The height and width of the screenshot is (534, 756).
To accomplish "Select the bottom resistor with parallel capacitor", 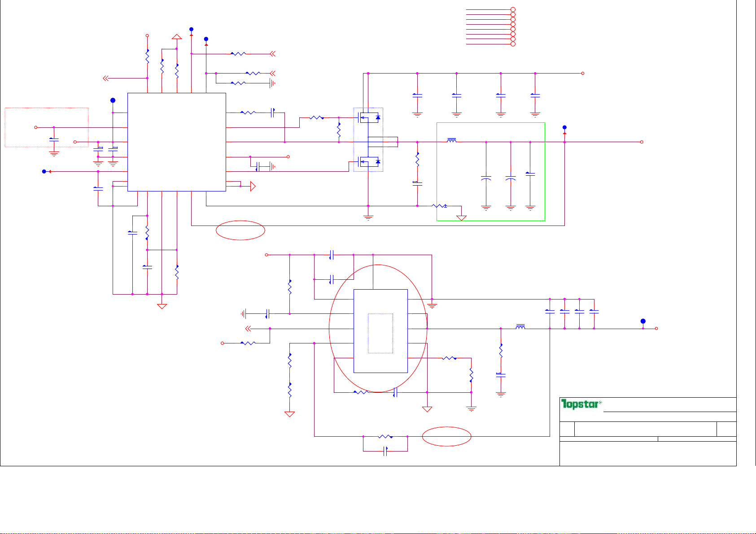I will [x=385, y=436].
